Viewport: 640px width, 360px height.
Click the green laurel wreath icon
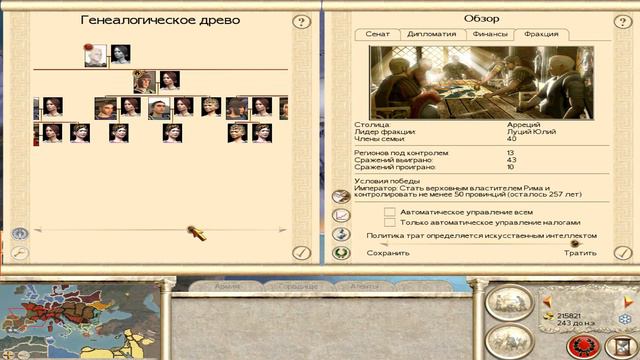(341, 253)
